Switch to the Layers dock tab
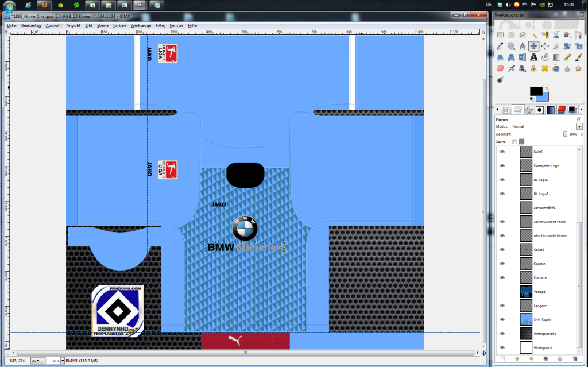 pos(517,110)
